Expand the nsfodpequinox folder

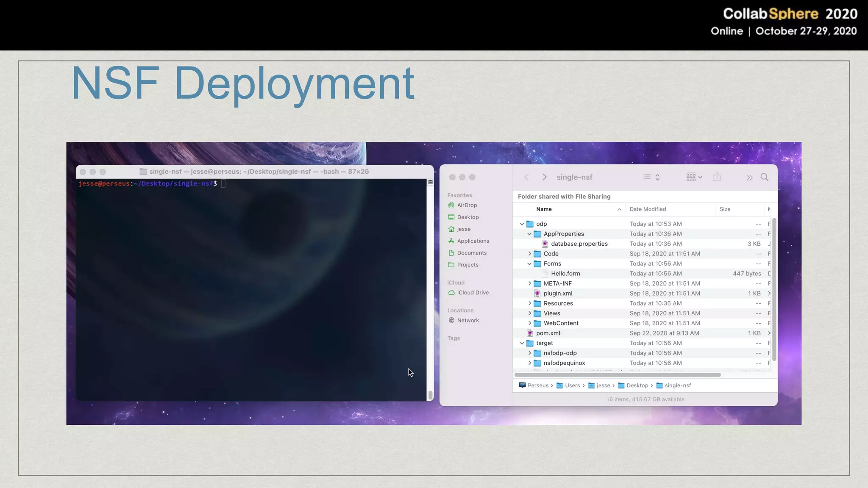click(x=529, y=363)
